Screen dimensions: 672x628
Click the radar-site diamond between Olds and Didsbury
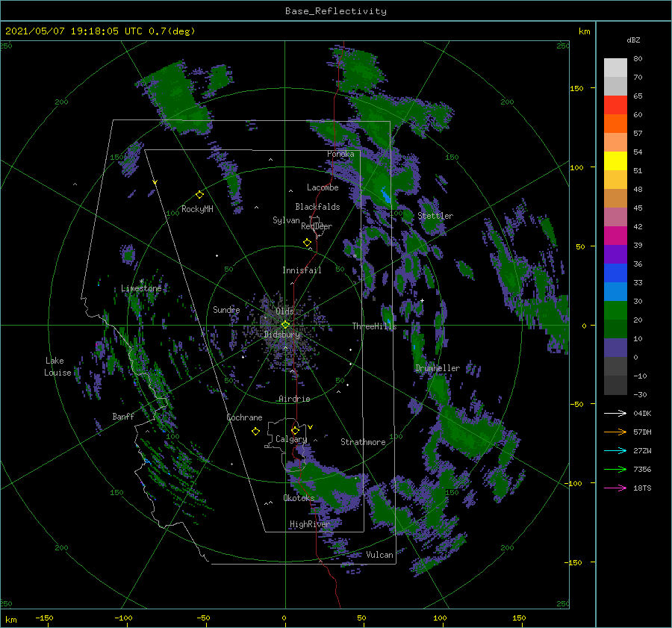285,325
